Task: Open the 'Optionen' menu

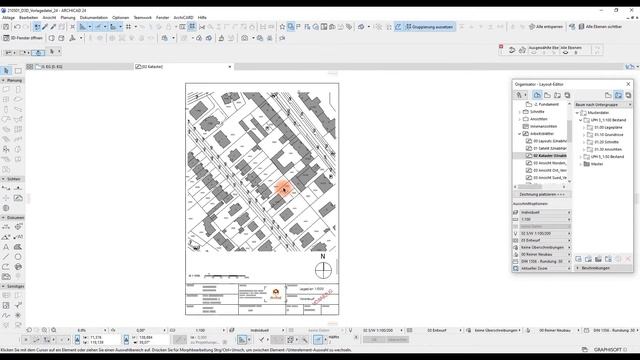Action: point(120,18)
